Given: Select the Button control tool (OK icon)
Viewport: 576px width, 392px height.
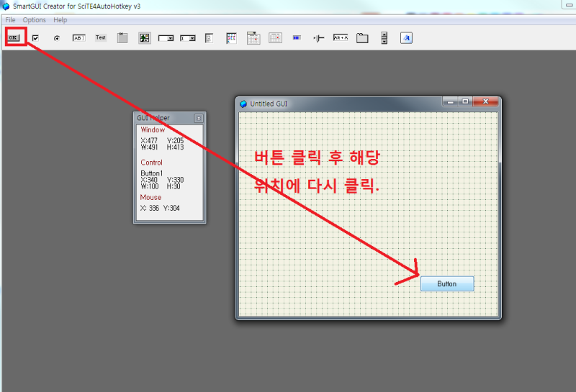Looking at the screenshot, I should click(x=14, y=37).
